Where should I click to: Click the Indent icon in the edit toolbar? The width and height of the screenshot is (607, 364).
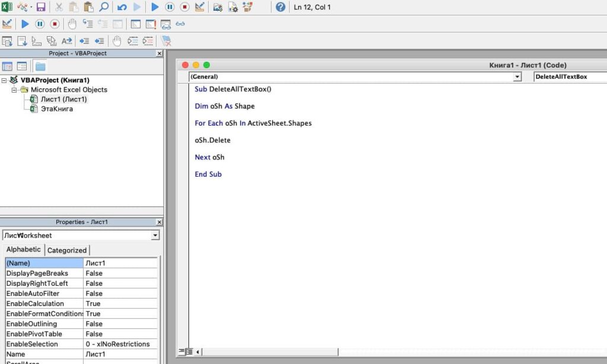point(84,41)
